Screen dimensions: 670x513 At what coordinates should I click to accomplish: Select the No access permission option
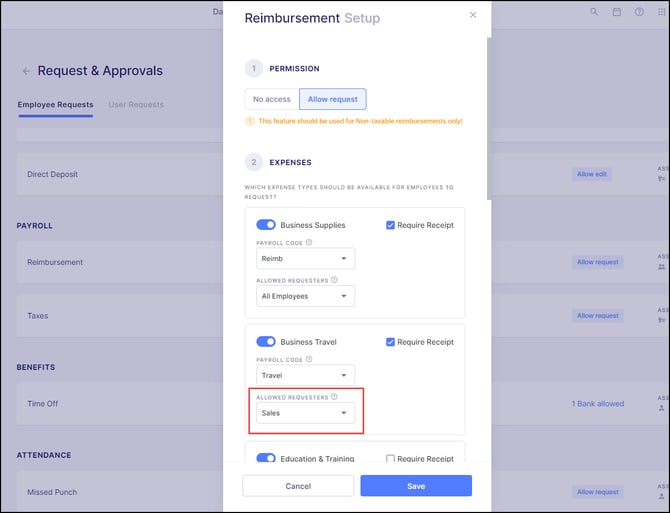coord(272,99)
